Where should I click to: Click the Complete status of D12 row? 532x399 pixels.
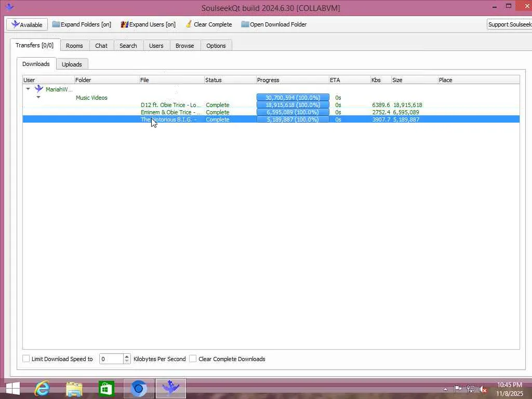tap(218, 105)
